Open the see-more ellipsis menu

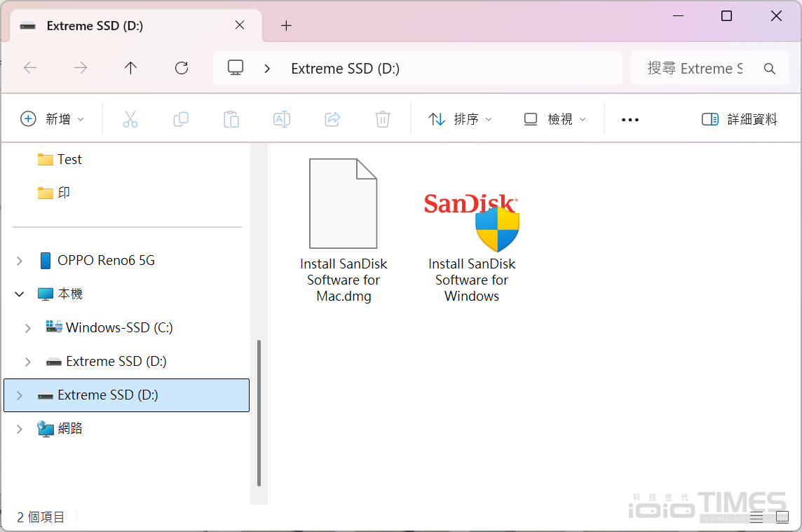pyautogui.click(x=630, y=119)
